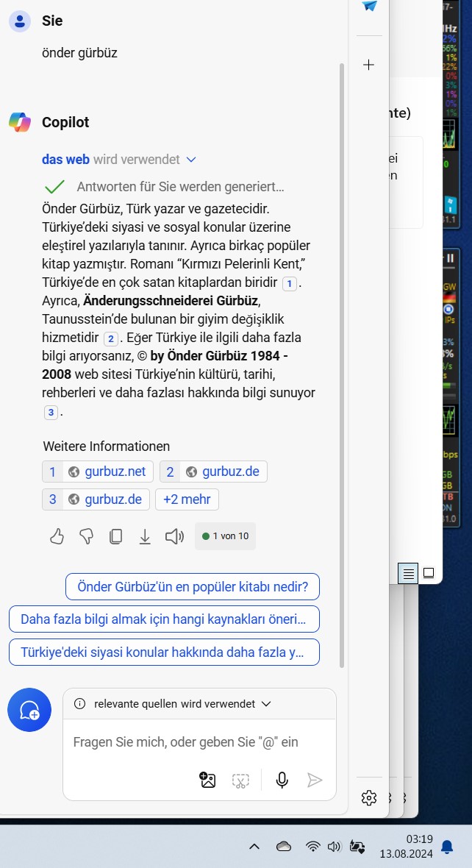Open the Copilot logo icon
The height and width of the screenshot is (868, 472).
20,122
